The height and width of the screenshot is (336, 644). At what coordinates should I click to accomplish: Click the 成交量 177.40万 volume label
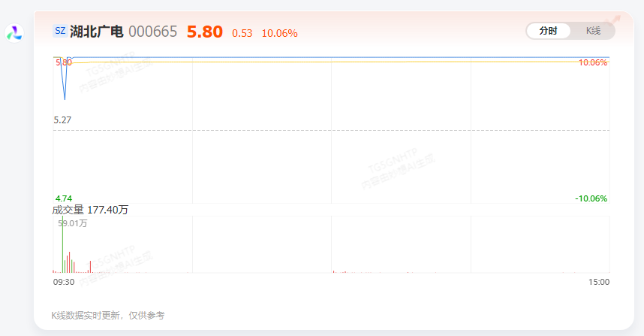[90, 210]
